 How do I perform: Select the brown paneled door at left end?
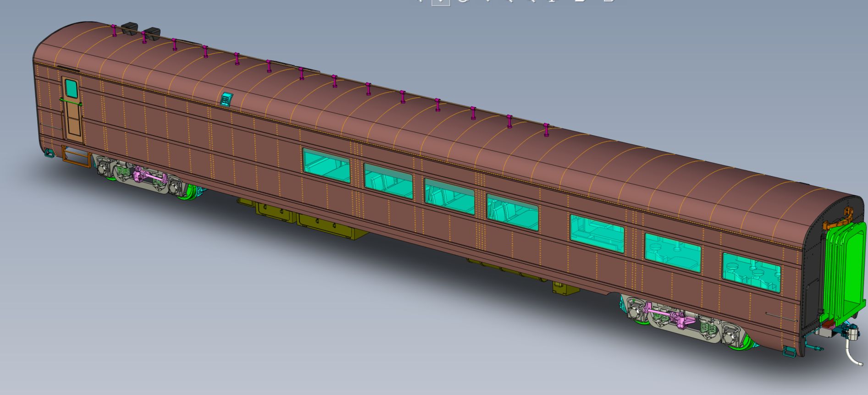pyautogui.click(x=73, y=121)
